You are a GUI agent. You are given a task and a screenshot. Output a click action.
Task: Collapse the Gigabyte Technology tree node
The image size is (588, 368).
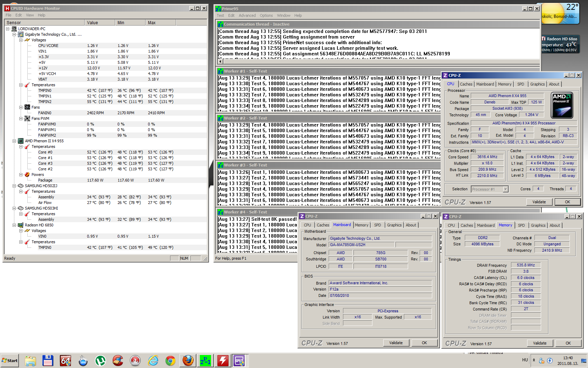pos(14,34)
